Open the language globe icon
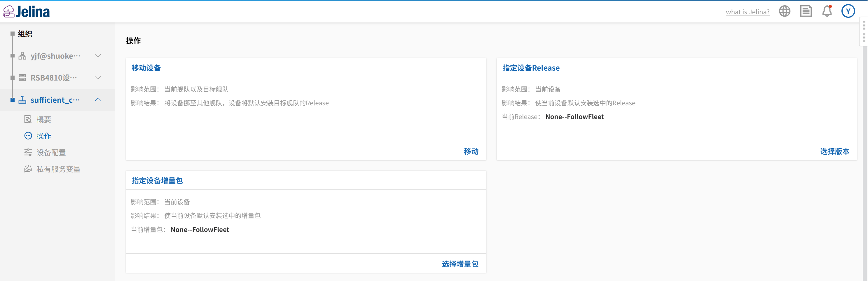The height and width of the screenshot is (281, 868). click(x=785, y=11)
